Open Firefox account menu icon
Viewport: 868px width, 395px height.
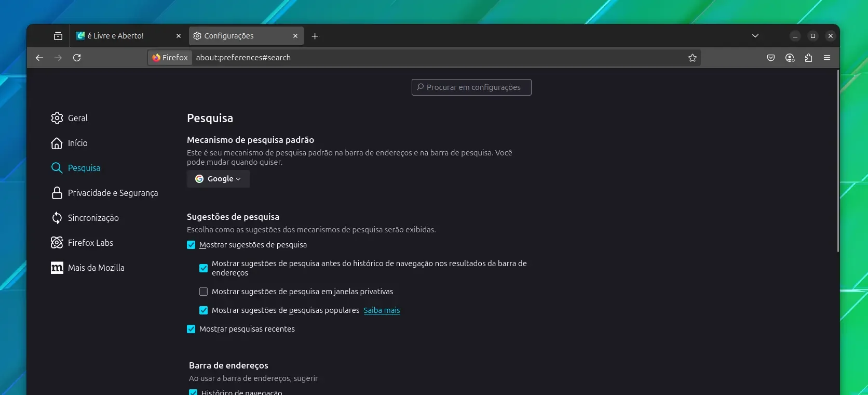coord(790,58)
